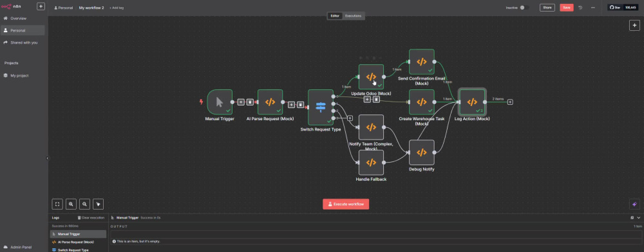Open Shared with you in sidebar
Viewport: 644px width, 252px height.
pos(23,42)
